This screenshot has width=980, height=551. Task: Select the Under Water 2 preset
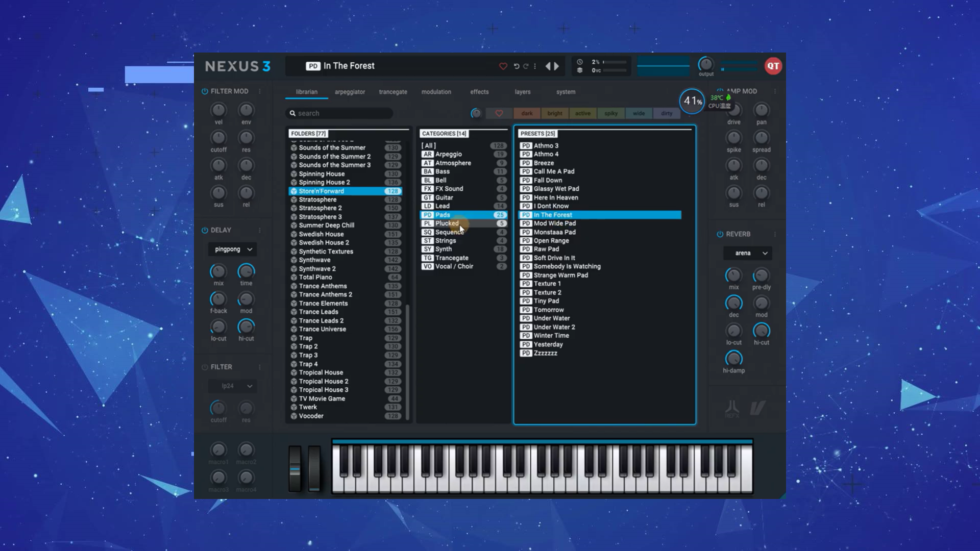click(600, 327)
